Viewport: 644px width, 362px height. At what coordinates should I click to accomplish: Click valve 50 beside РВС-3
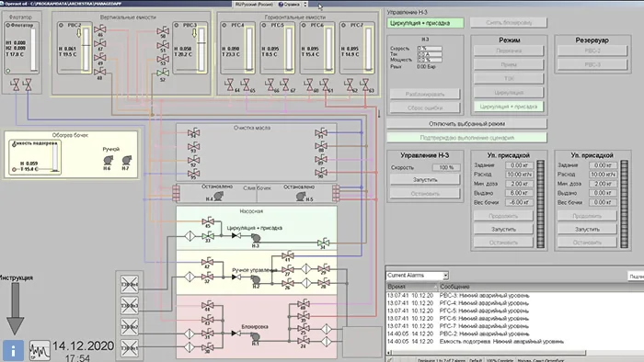click(x=163, y=31)
